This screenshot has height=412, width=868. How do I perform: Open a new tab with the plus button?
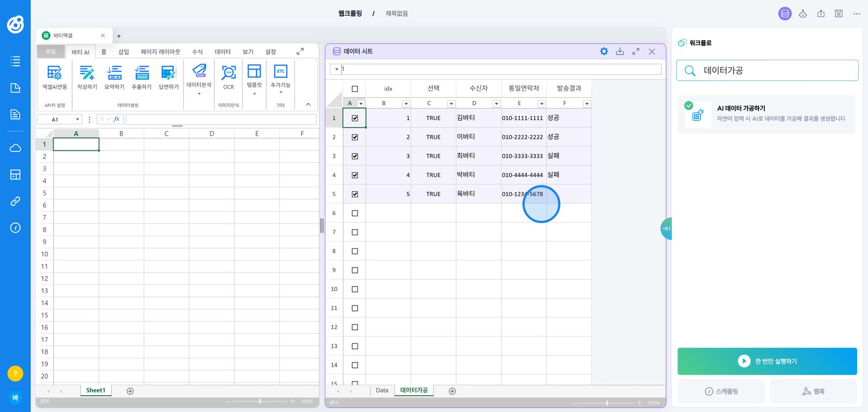coord(119,36)
